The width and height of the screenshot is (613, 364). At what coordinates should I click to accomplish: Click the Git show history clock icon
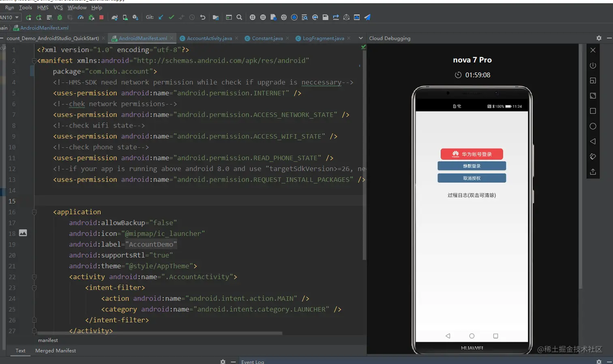[x=192, y=17]
